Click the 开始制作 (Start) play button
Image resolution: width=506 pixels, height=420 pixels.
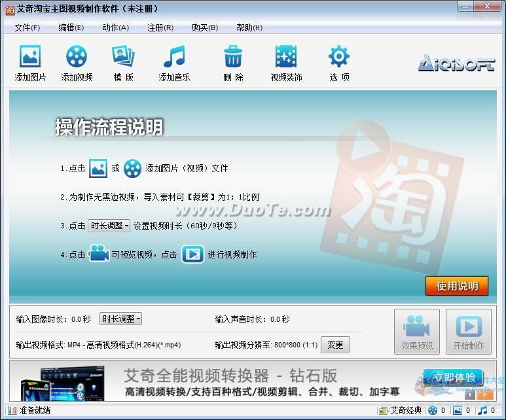tap(469, 332)
